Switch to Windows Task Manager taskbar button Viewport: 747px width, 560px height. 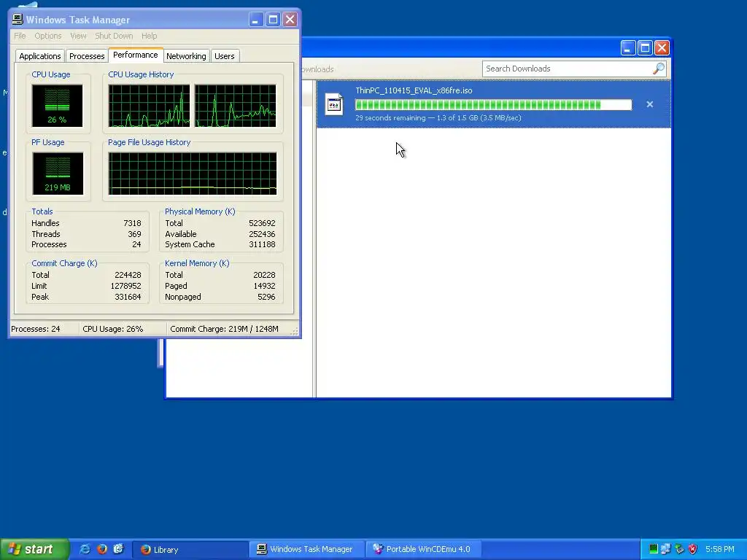[x=307, y=550]
